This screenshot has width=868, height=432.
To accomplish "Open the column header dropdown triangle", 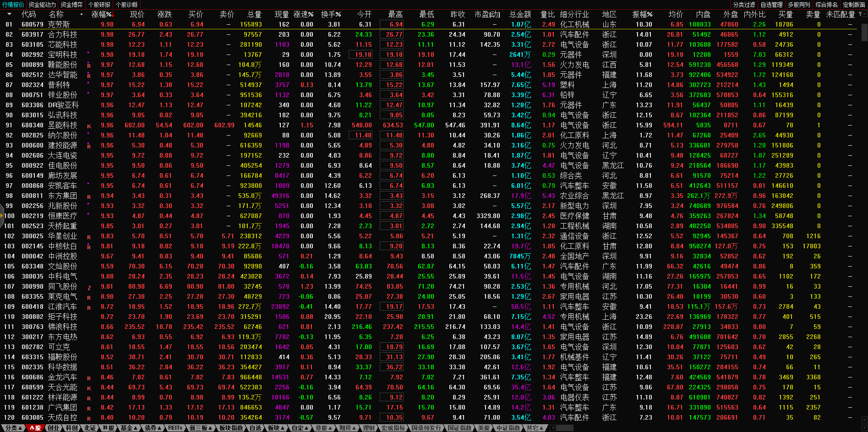I will tap(9, 14).
